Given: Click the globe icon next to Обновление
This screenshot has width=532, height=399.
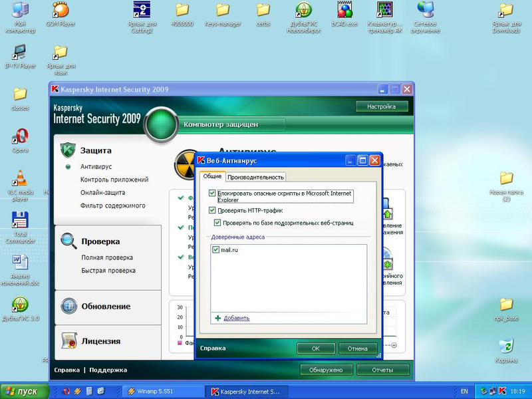Looking at the screenshot, I should pyautogui.click(x=68, y=306).
